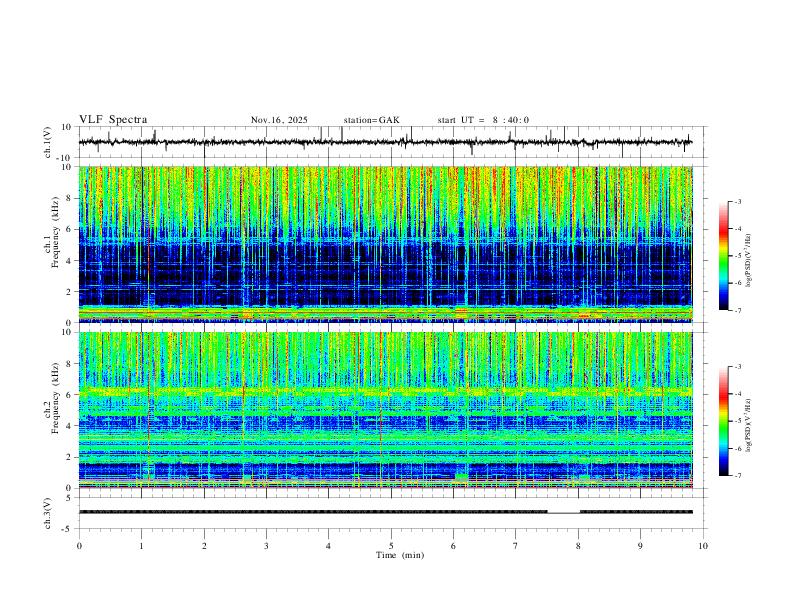Click the ch.1 "Frequency (kHz)" axis label
Image resolution: width=792 pixels, height=612 pixels.
point(55,234)
